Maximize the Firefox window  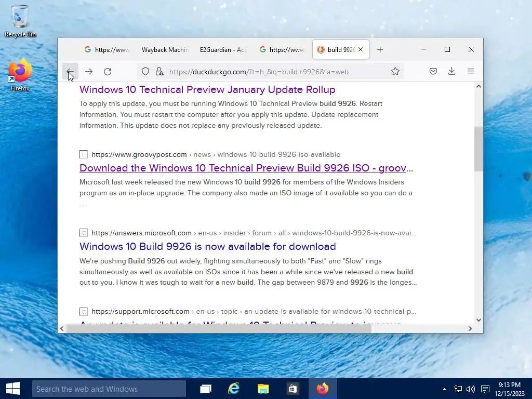point(447,49)
